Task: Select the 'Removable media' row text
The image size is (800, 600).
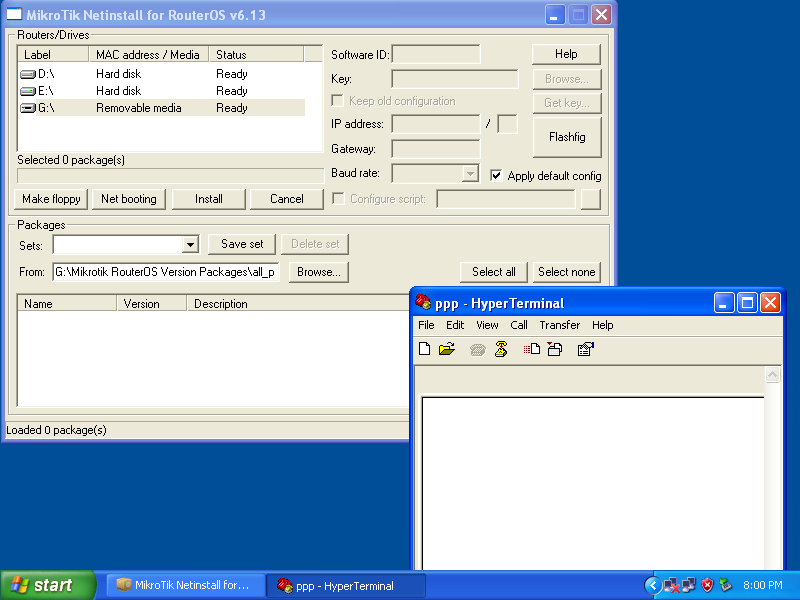Action: click(139, 108)
